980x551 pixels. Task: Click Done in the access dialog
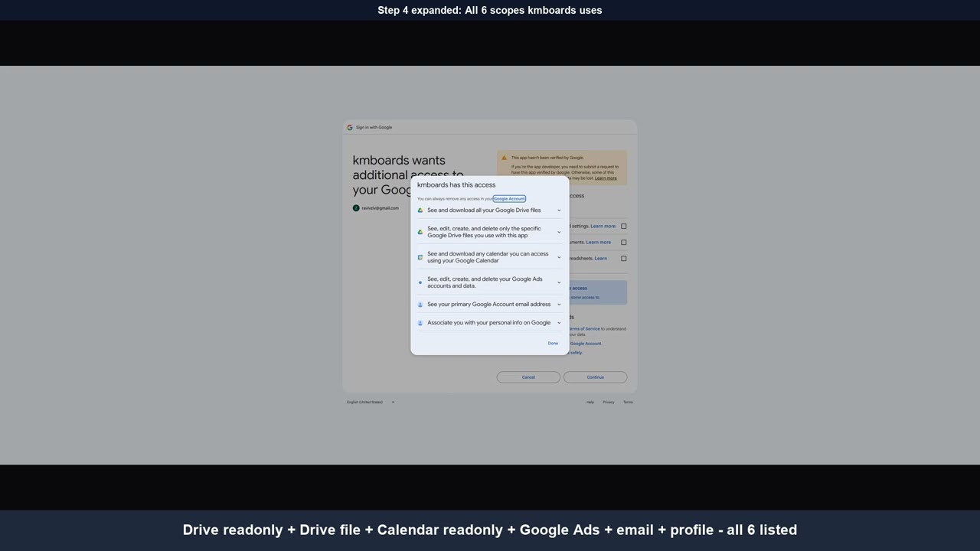553,344
